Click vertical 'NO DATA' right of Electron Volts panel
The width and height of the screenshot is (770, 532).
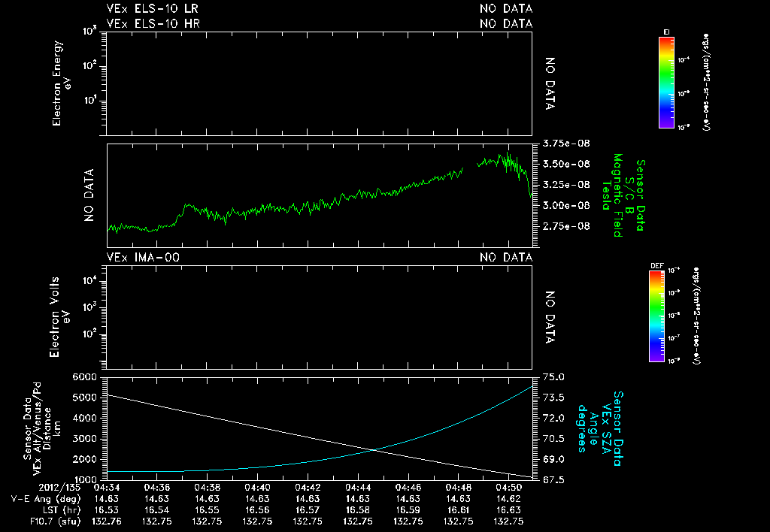point(550,317)
